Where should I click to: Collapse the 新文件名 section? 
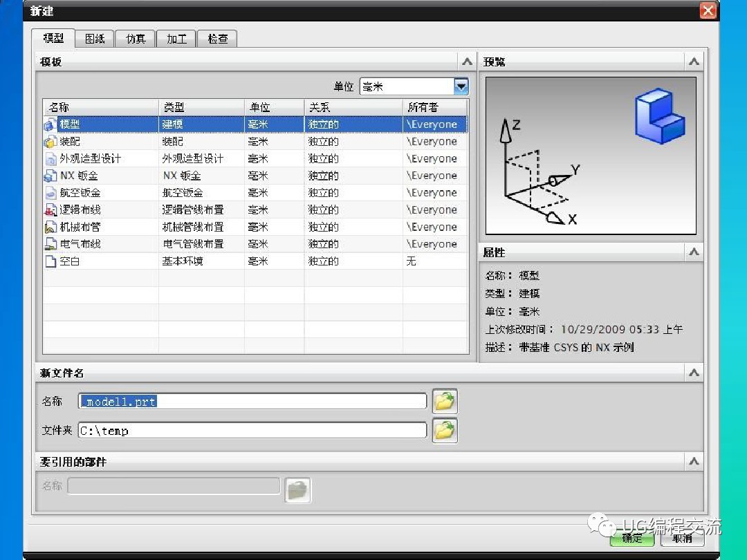694,372
